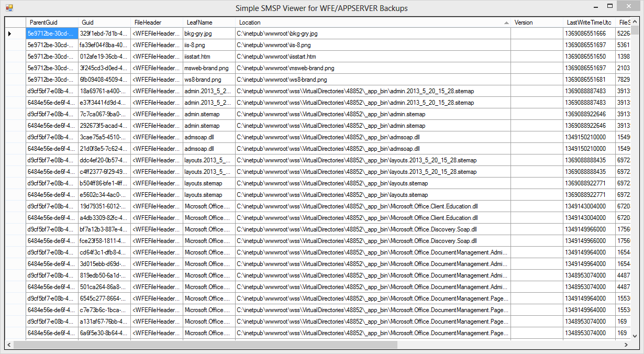The height and width of the screenshot is (354, 644).
Task: Sort by the FileHeader column header
Action: click(x=157, y=23)
